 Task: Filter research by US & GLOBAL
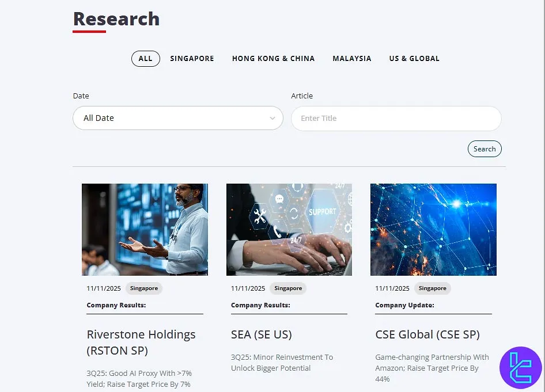[x=414, y=58]
